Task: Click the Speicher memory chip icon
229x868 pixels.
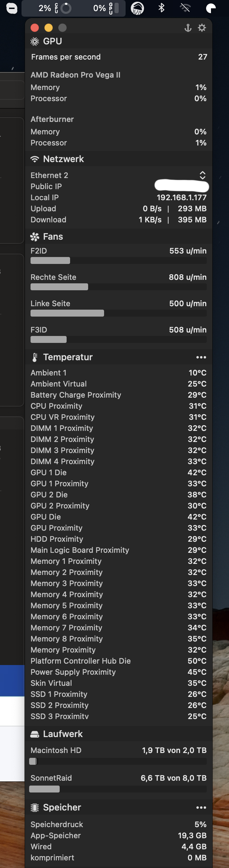Action: coord(35,807)
